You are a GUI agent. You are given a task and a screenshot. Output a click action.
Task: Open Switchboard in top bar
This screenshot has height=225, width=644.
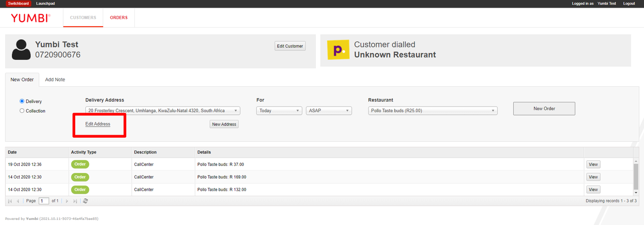[x=18, y=4]
